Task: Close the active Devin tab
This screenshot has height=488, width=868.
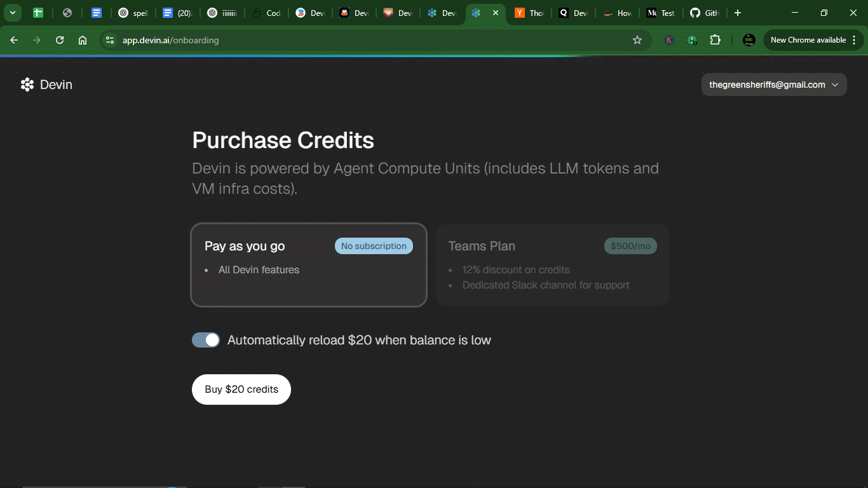Action: click(496, 13)
